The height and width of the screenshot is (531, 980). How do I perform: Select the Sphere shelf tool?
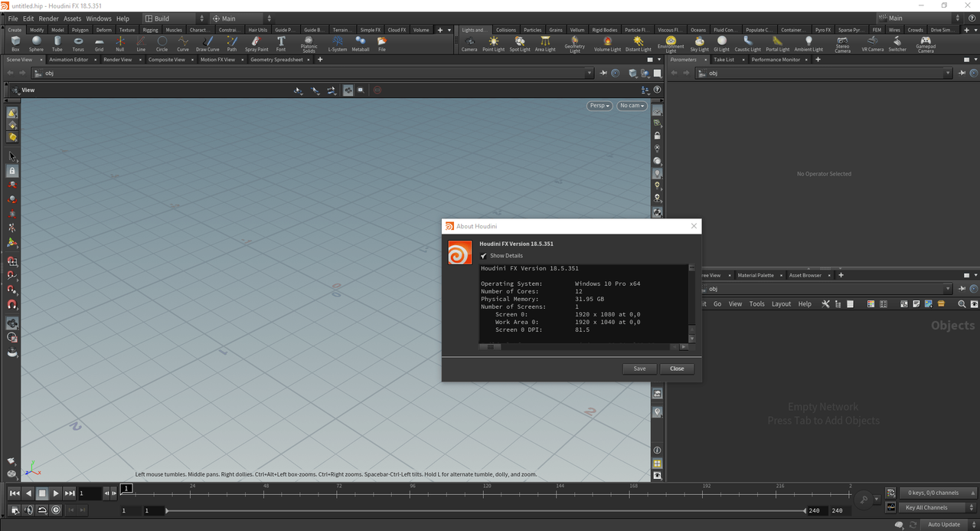[36, 44]
